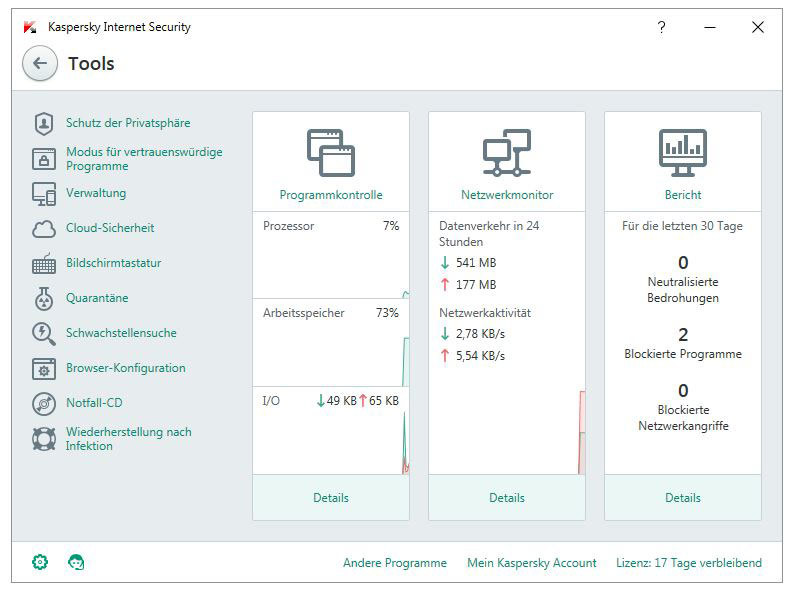Click the Bericht monitor chart icon
This screenshot has width=792, height=593.
click(683, 153)
